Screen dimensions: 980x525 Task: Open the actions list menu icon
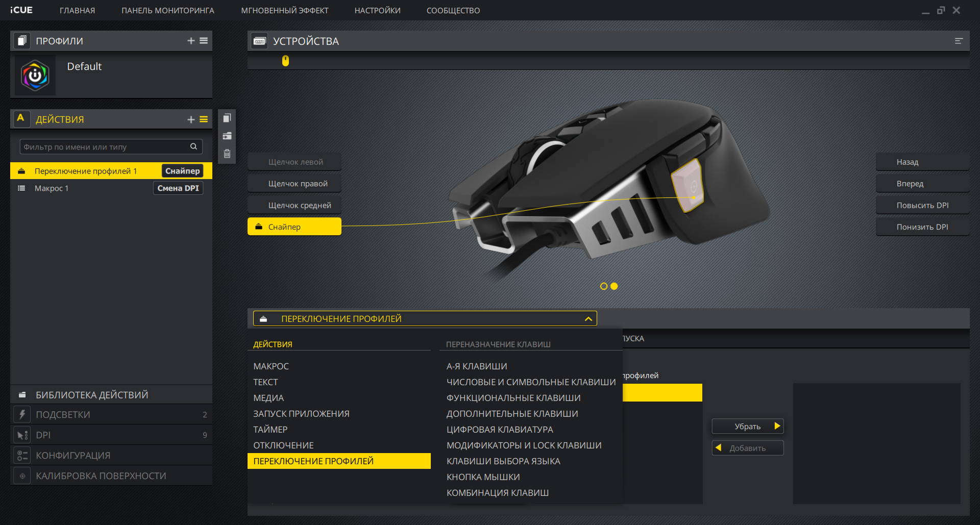pos(204,119)
